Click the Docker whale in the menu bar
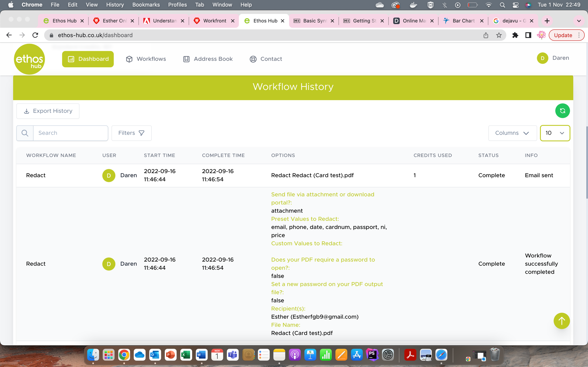 point(413,5)
